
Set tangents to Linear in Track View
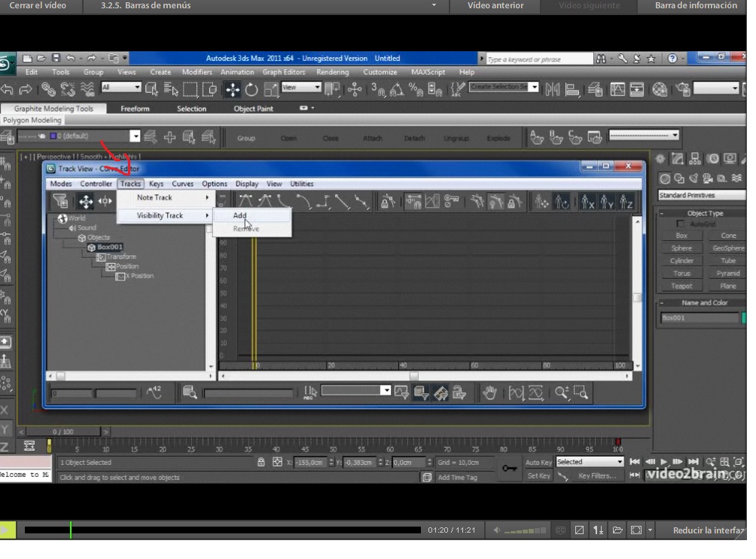pos(343,201)
